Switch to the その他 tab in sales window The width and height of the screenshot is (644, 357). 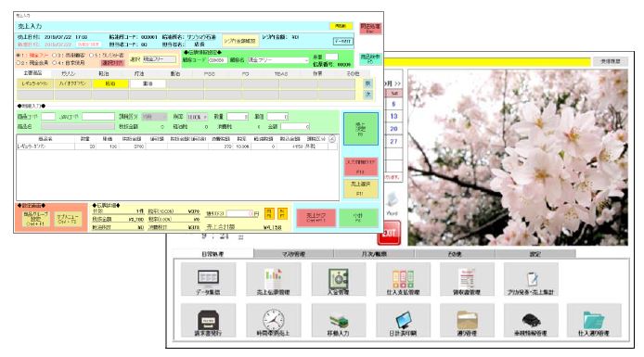(x=353, y=73)
